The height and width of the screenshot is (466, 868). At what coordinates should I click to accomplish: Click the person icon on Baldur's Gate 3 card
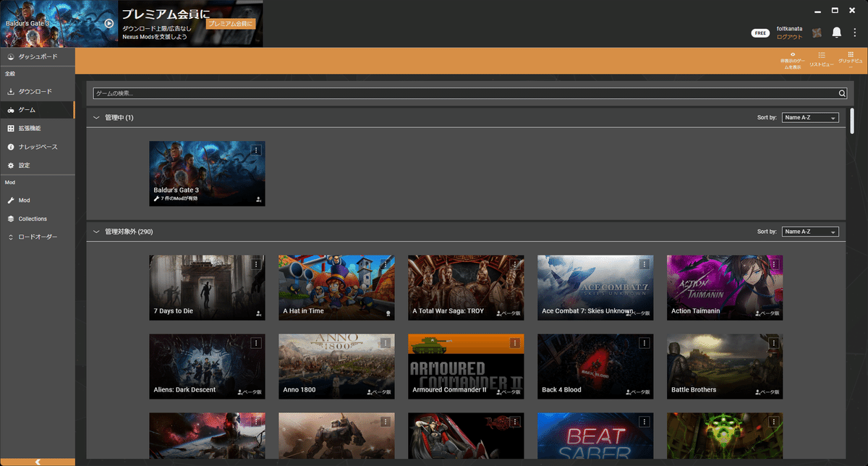[x=258, y=199]
